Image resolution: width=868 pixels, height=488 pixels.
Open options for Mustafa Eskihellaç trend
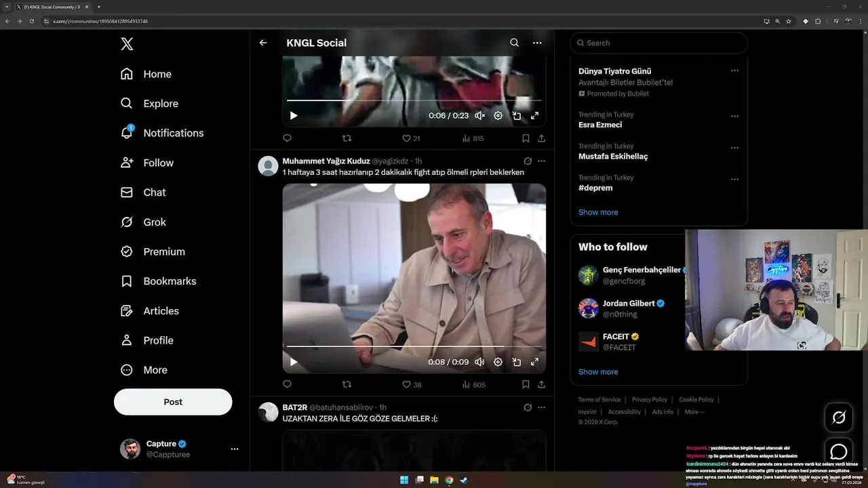(734, 148)
